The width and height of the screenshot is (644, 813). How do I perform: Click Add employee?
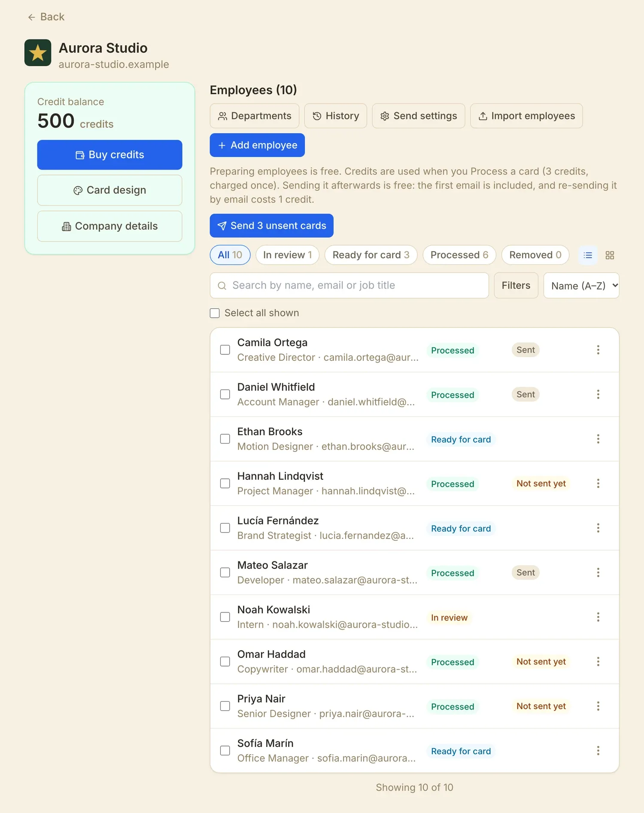pyautogui.click(x=257, y=145)
